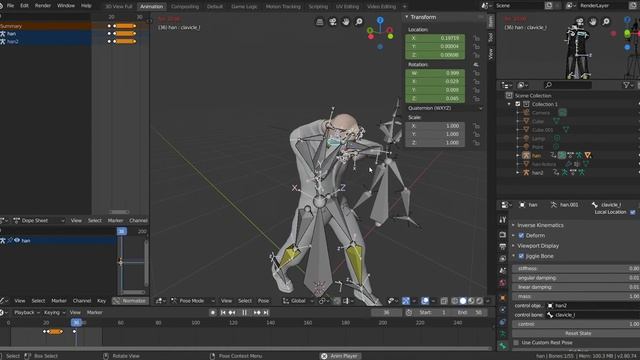
Task: Click the camera view icon in viewport
Action: coord(333,22)
